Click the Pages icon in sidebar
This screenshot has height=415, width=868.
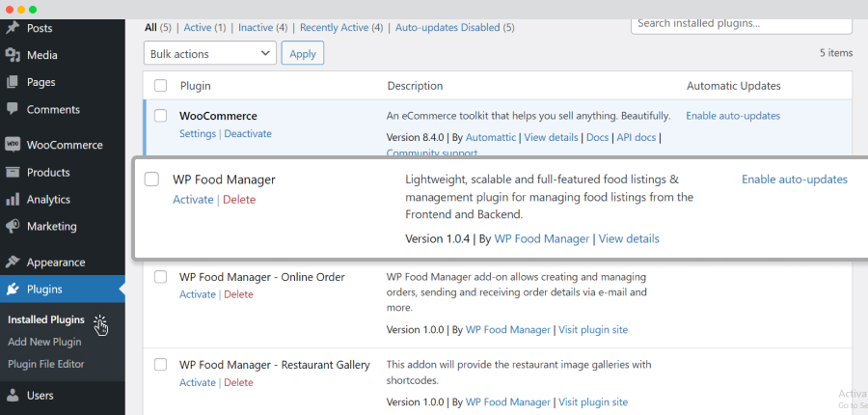pyautogui.click(x=13, y=82)
